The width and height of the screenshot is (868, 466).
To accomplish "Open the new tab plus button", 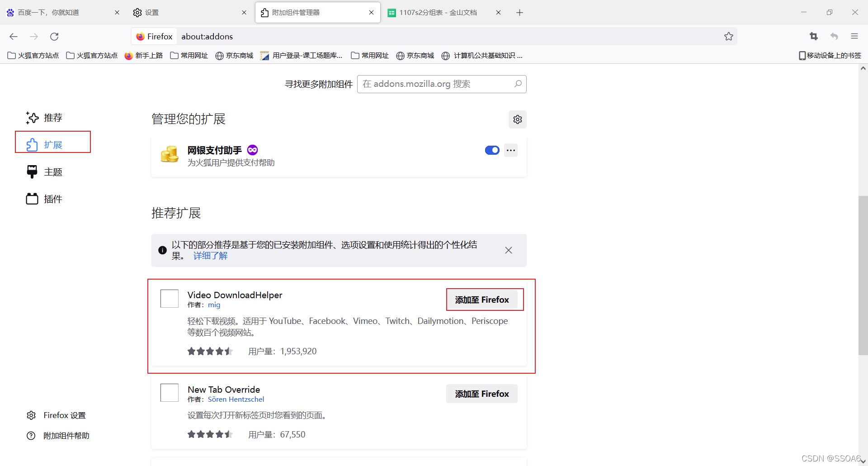I will (x=519, y=13).
